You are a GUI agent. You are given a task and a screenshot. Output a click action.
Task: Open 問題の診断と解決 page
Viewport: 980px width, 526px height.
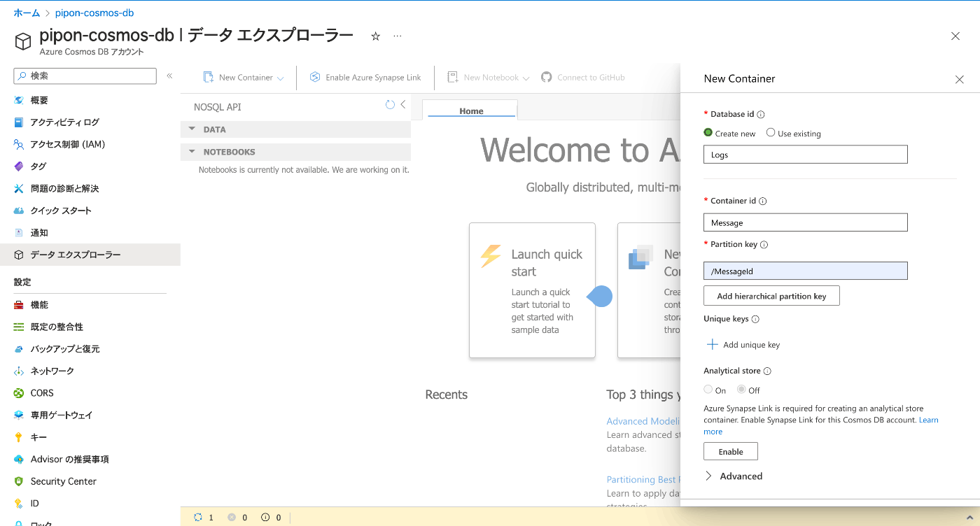coord(64,189)
